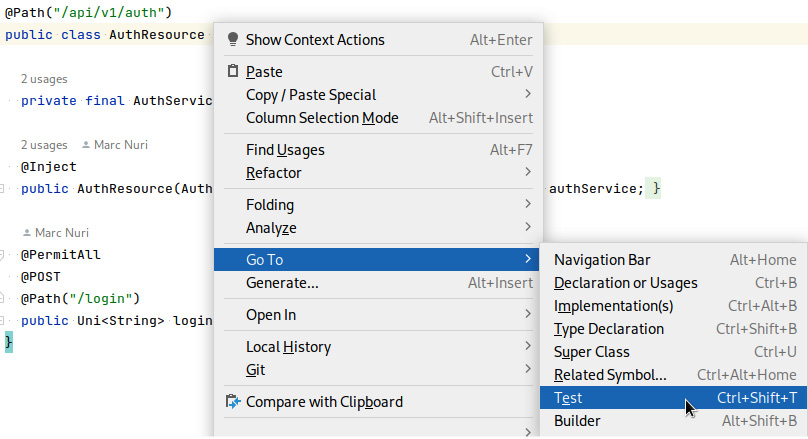
Task: Click the author icon next to Marc Nuri above @PermitAll
Action: point(27,233)
